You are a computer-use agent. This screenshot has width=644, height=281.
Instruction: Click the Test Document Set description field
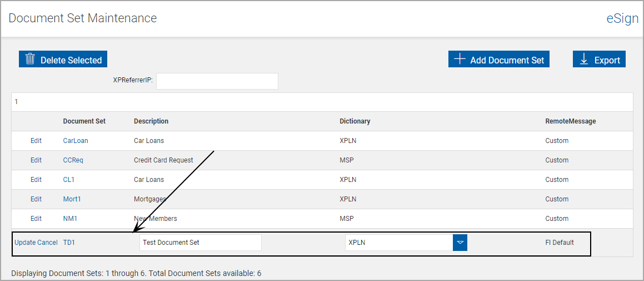coord(200,243)
